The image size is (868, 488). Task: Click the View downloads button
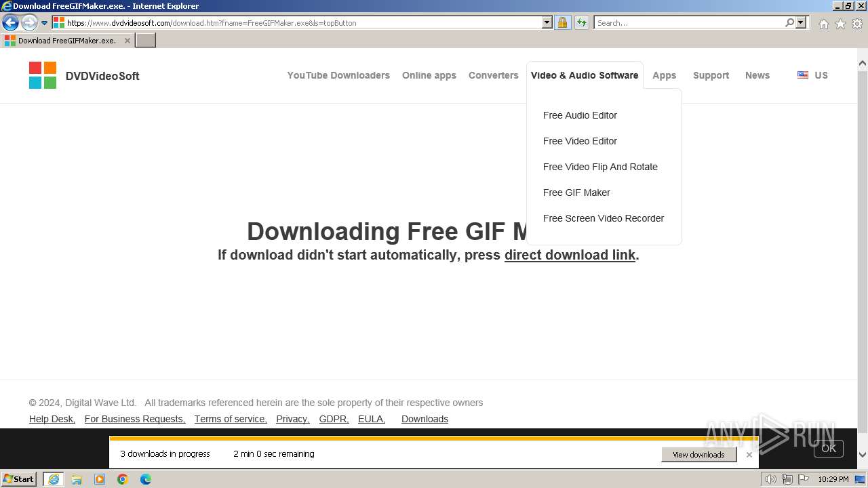pos(698,455)
